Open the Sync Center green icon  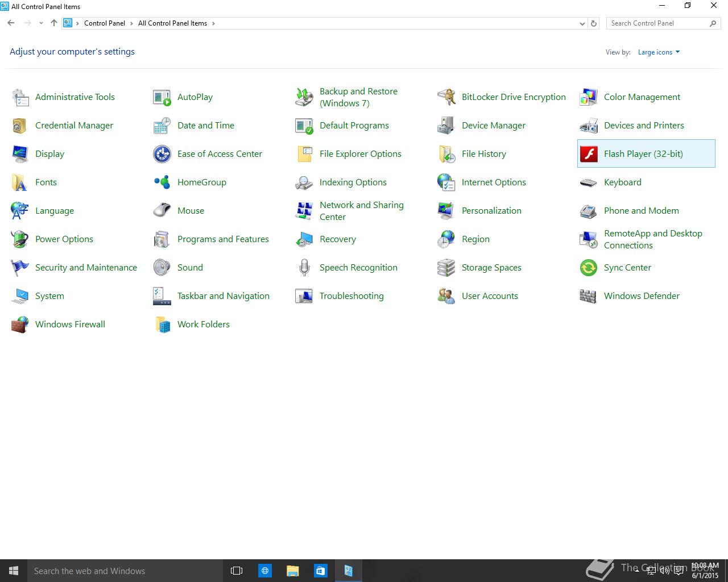click(589, 268)
